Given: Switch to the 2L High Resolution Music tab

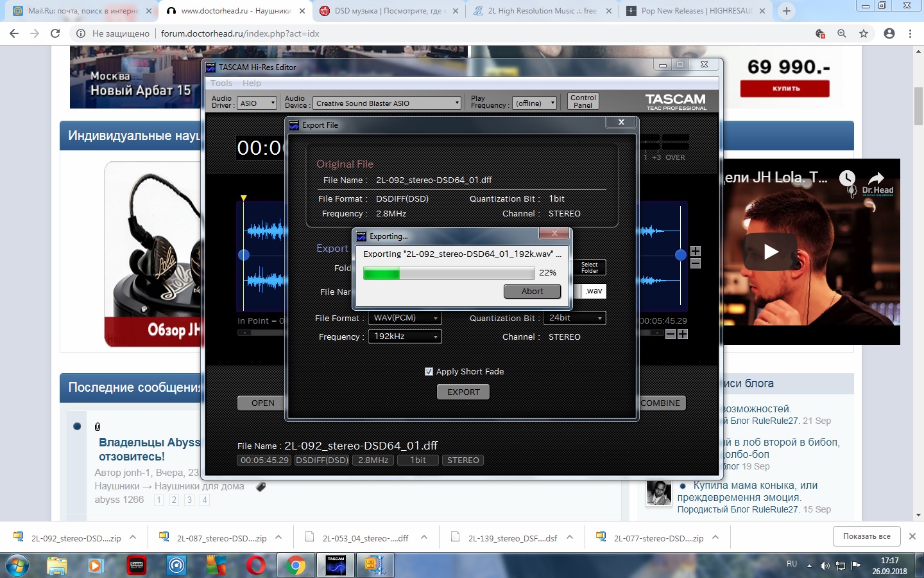Looking at the screenshot, I should 542,11.
